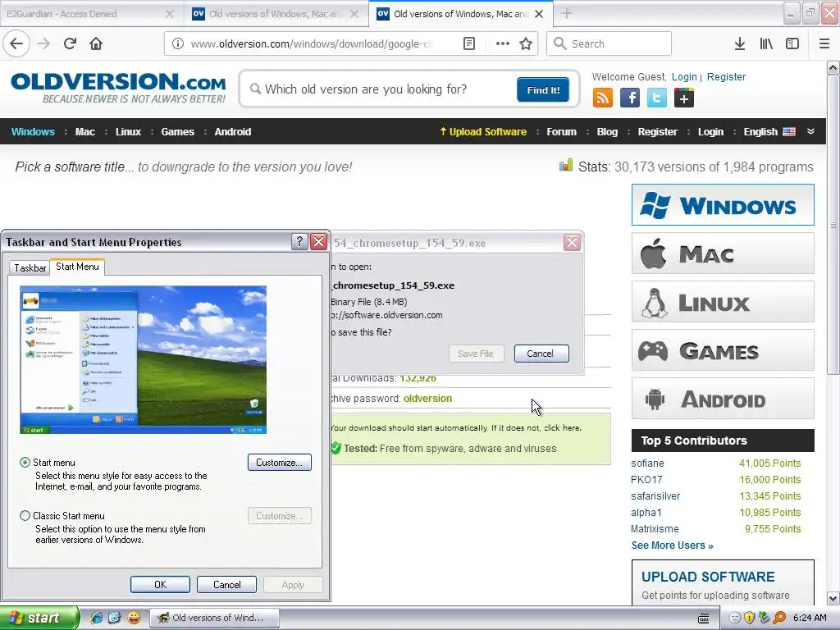The height and width of the screenshot is (630, 840).
Task: Open the on-screen keyboard tray icon
Action: tap(703, 618)
